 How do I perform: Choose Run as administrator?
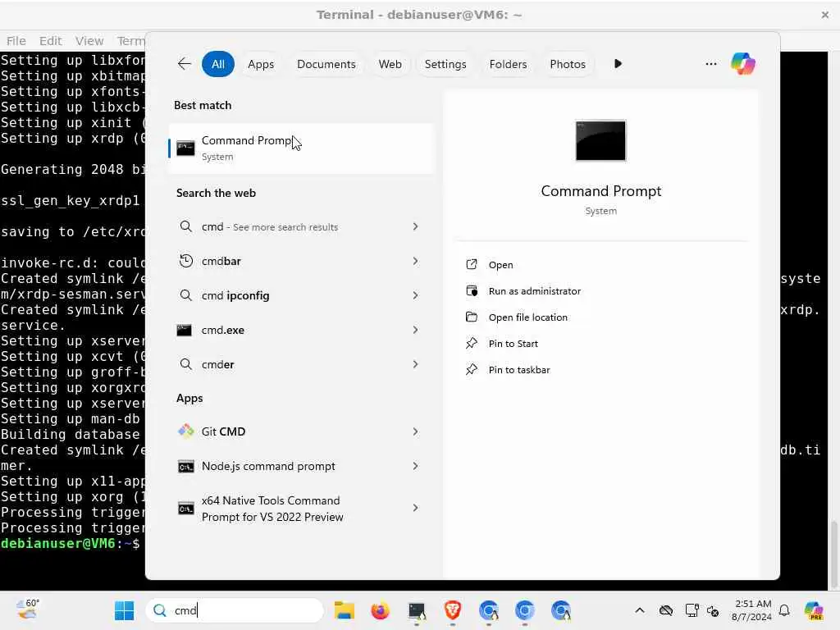534,291
